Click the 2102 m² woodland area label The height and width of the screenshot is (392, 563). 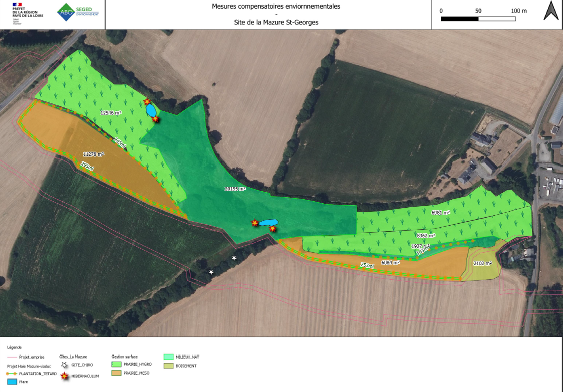click(x=482, y=263)
